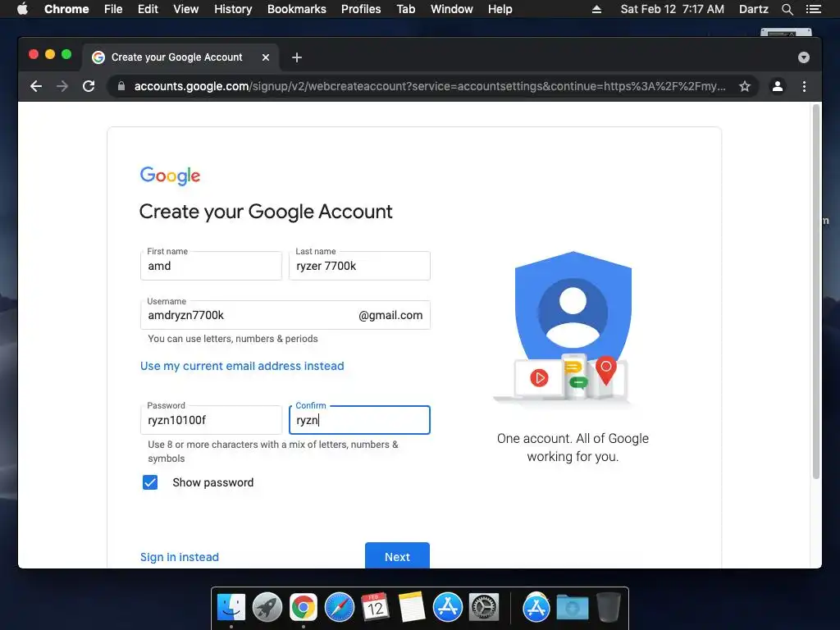
Task: Open the Edit menu
Action: [x=148, y=9]
